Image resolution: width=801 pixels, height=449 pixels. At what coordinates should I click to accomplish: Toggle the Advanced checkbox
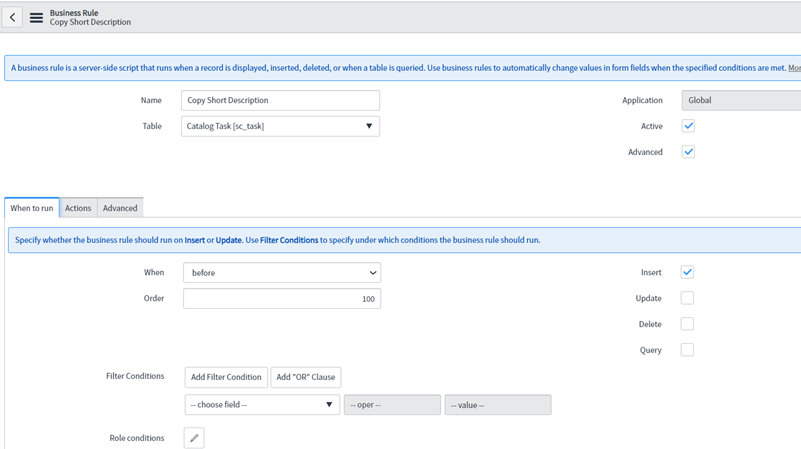click(x=688, y=152)
